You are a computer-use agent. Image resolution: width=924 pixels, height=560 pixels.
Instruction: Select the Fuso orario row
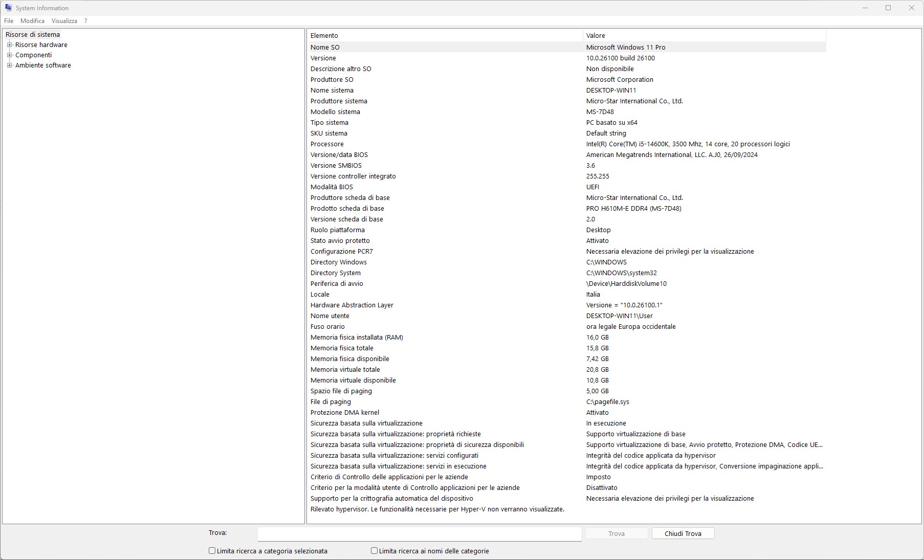click(x=567, y=326)
